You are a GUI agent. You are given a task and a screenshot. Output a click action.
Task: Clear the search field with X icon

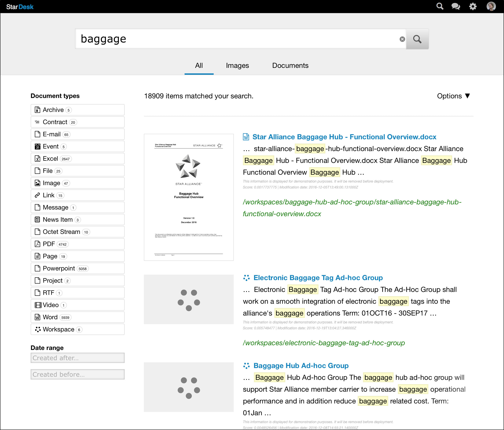pyautogui.click(x=402, y=39)
